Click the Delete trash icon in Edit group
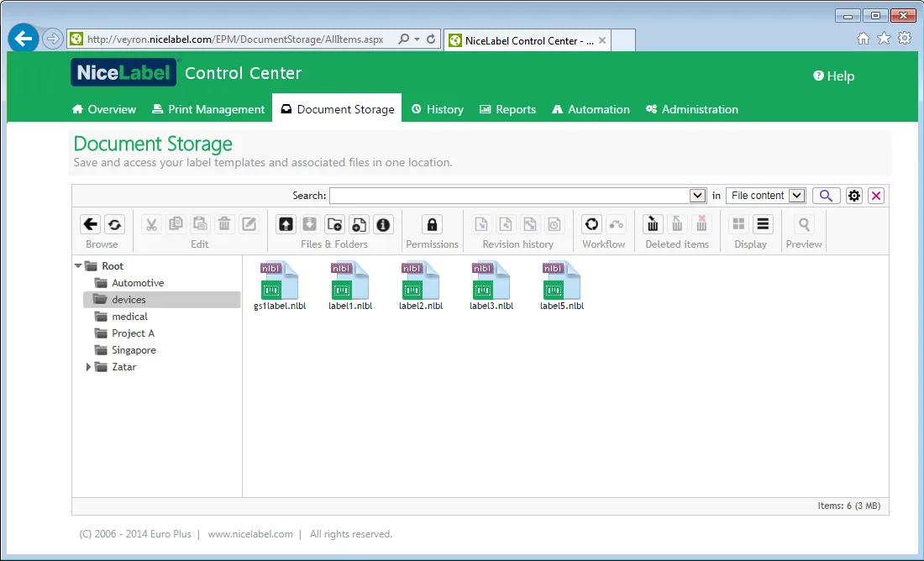924x561 pixels. point(224,224)
